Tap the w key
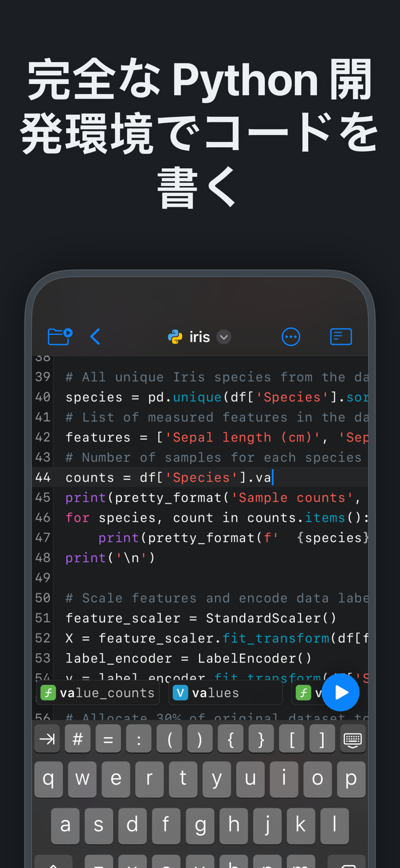The image size is (400, 868). [x=82, y=779]
